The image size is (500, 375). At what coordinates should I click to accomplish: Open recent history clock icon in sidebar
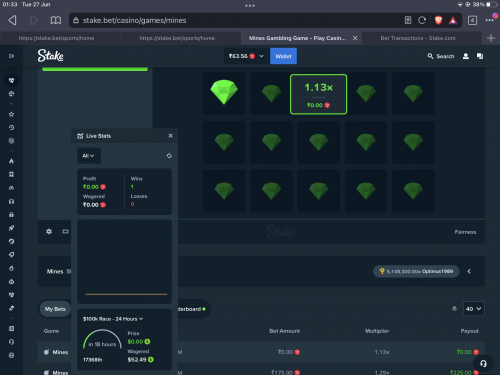click(11, 127)
